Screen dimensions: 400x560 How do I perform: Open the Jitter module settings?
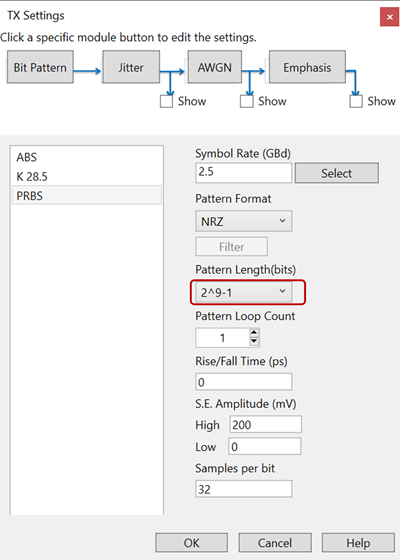pos(131,67)
